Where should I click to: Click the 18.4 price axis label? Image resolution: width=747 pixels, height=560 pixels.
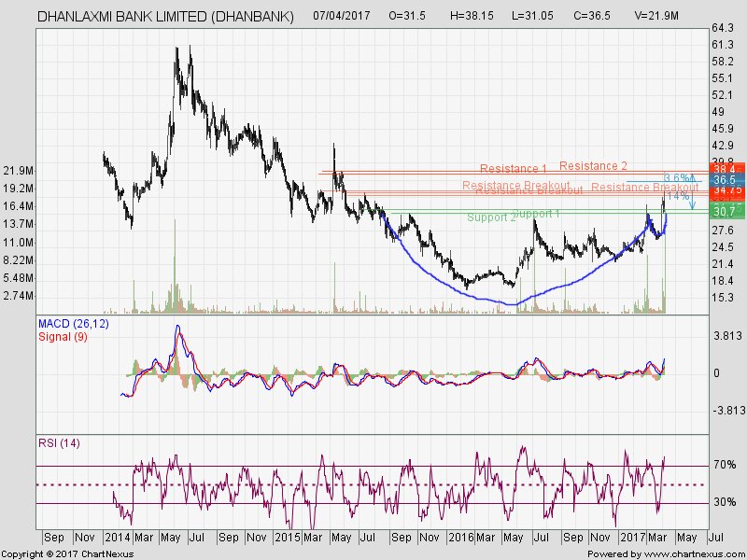pyautogui.click(x=723, y=281)
